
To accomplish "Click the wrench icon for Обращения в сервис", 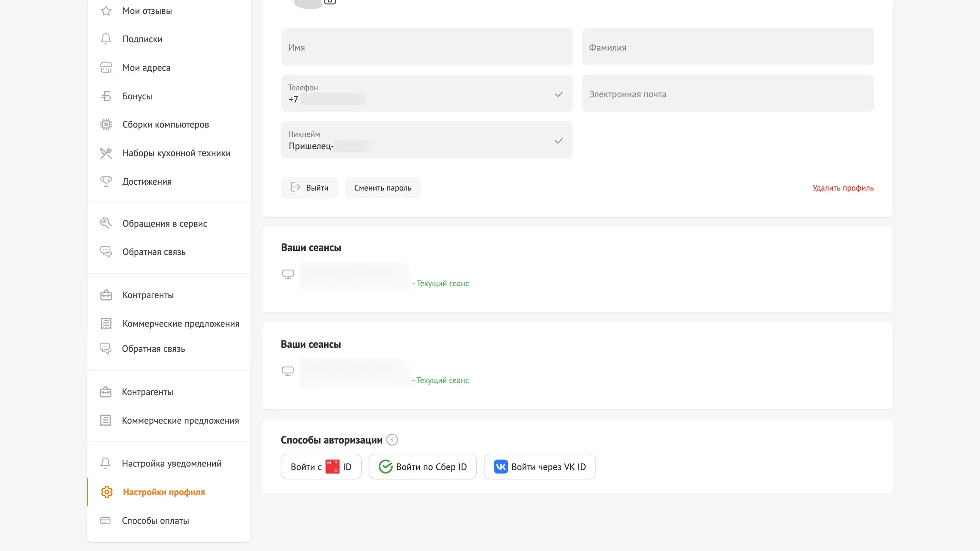I will click(x=106, y=223).
